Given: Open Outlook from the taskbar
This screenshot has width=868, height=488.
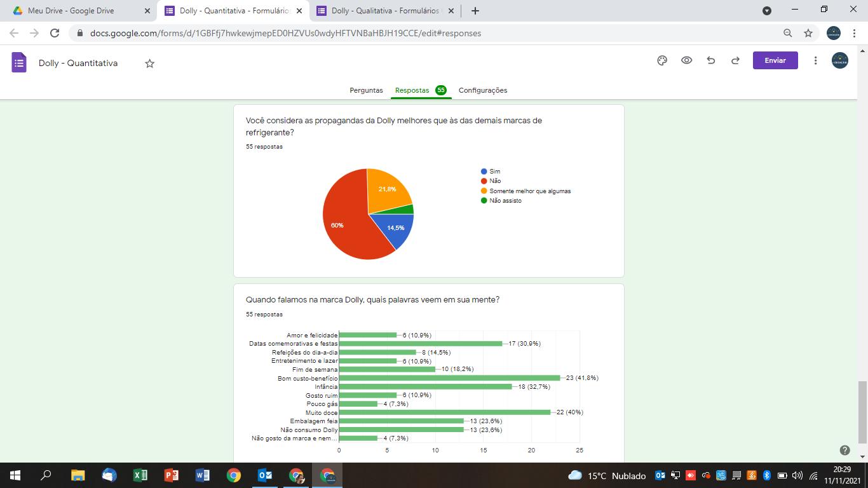Looking at the screenshot, I should [265, 475].
